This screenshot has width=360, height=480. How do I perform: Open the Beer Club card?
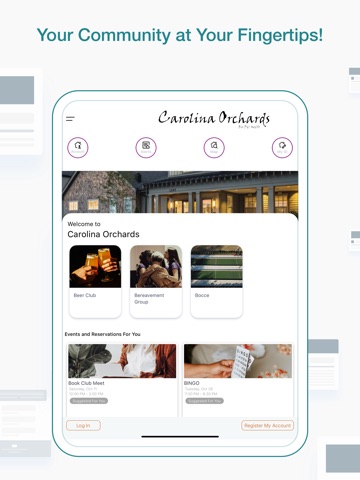(95, 281)
